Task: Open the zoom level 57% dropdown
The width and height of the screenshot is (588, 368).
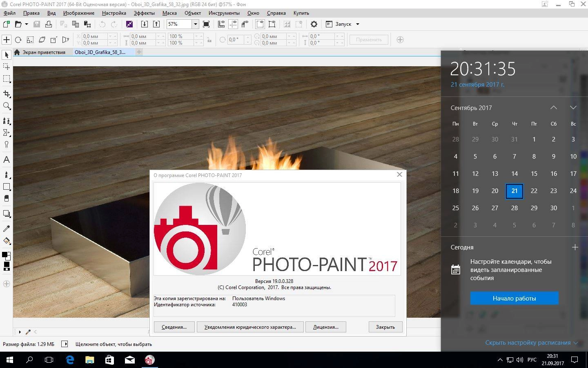Action: pos(195,24)
